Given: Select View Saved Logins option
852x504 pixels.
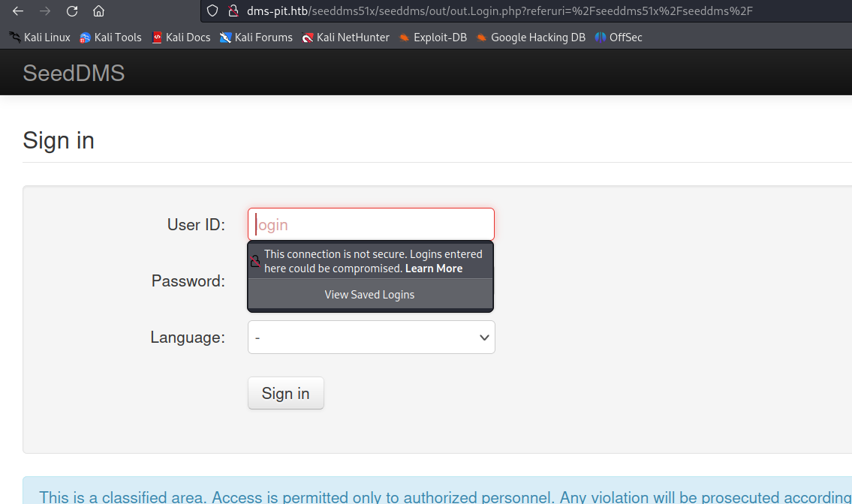Looking at the screenshot, I should pyautogui.click(x=369, y=295).
